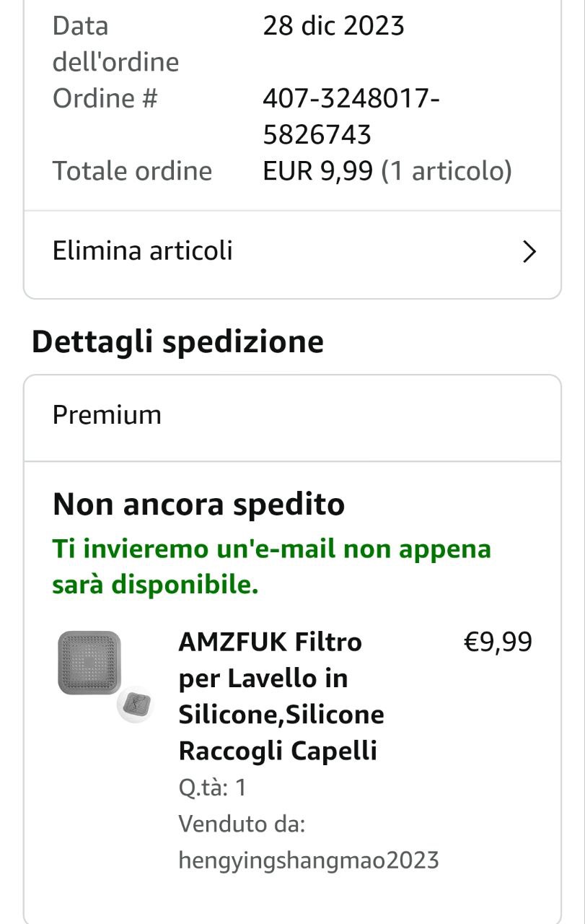Screen dimensions: 585x924
Task: Tap the "Q.tà: 1" quantity text
Action: (213, 787)
